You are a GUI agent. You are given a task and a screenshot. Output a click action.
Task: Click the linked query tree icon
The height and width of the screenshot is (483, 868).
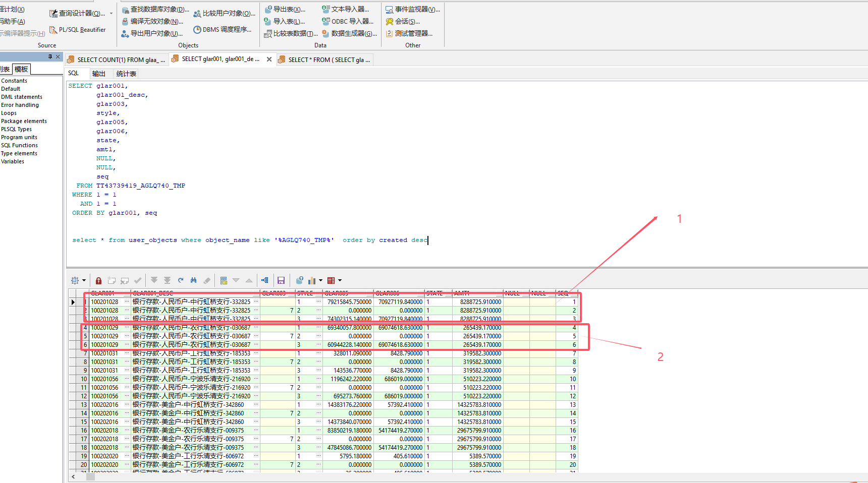265,280
